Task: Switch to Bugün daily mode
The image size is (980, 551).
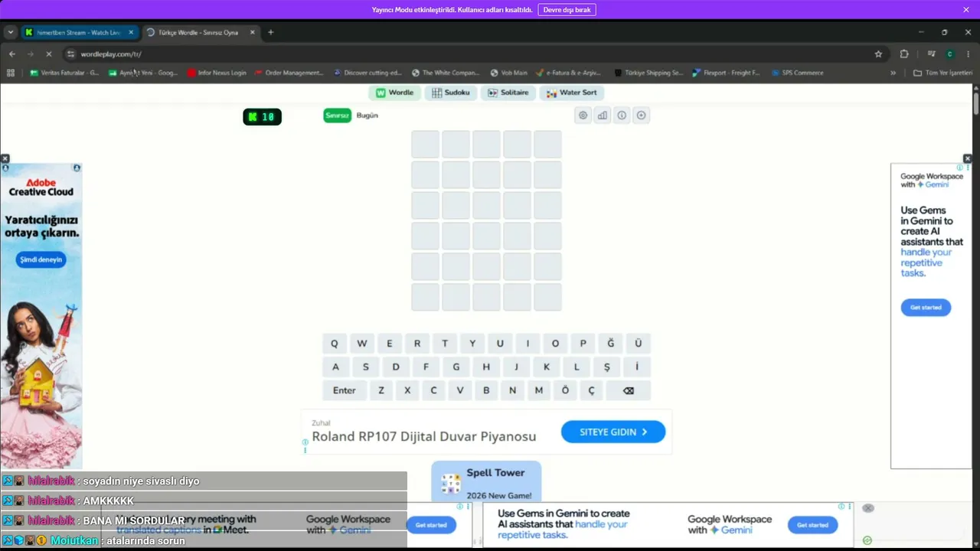Action: (367, 116)
